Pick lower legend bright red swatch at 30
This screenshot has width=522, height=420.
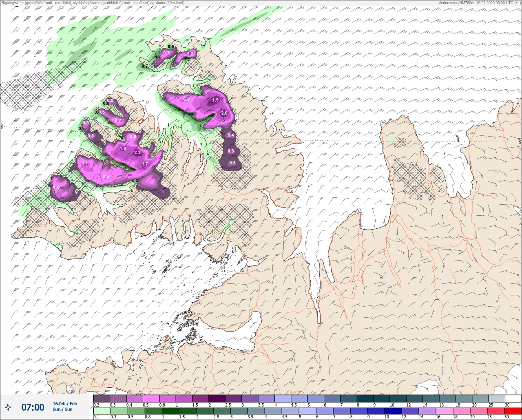point(513,411)
